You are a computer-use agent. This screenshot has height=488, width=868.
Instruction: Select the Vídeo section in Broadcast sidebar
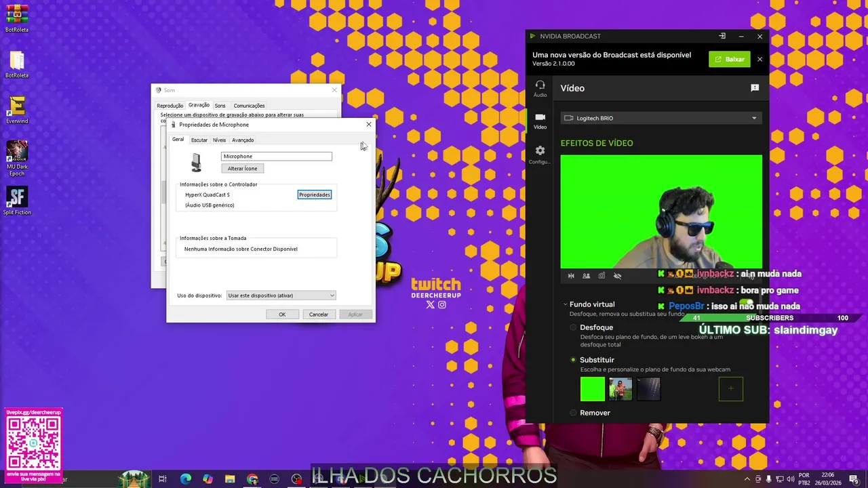tap(540, 121)
